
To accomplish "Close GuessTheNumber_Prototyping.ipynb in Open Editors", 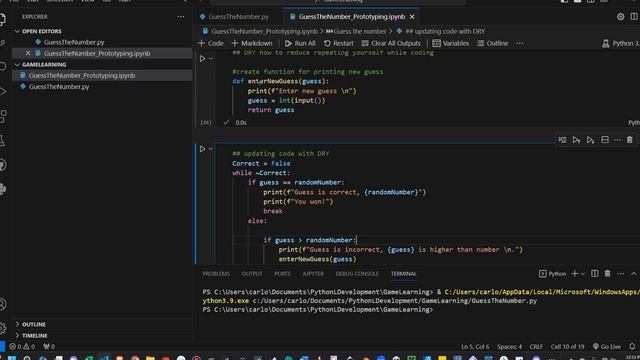I will [x=28, y=53].
